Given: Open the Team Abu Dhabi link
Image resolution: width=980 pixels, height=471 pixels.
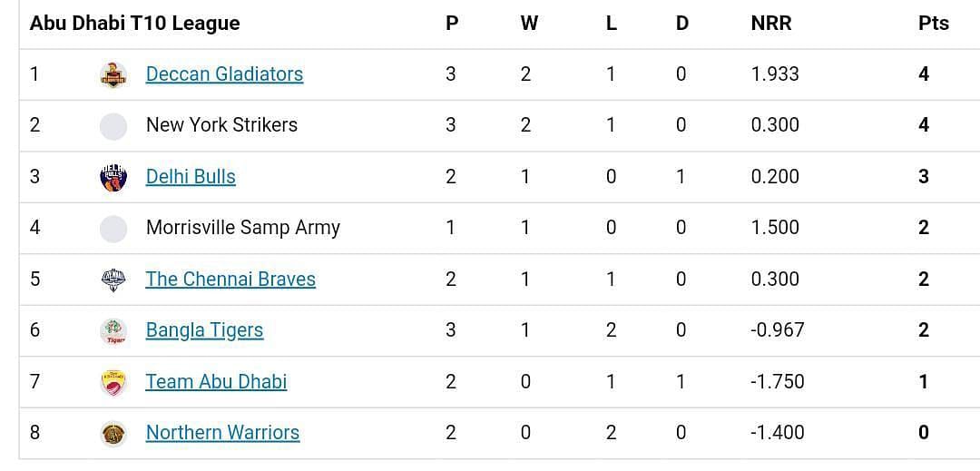Looking at the screenshot, I should [216, 382].
